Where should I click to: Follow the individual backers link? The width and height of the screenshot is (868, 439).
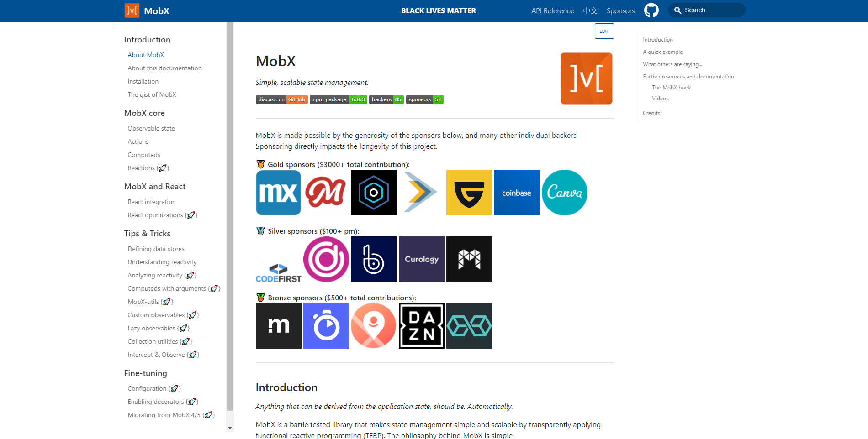tap(548, 136)
